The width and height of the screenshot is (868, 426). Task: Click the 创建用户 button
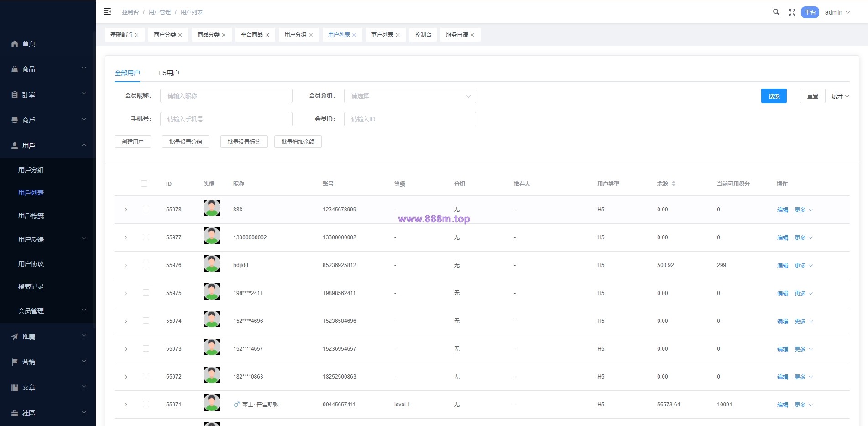(x=133, y=142)
